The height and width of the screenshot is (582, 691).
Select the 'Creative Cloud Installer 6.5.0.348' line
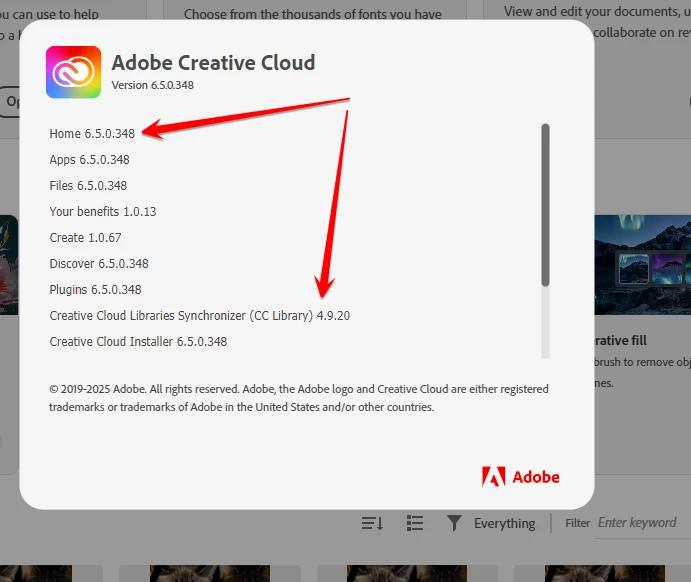coord(138,341)
